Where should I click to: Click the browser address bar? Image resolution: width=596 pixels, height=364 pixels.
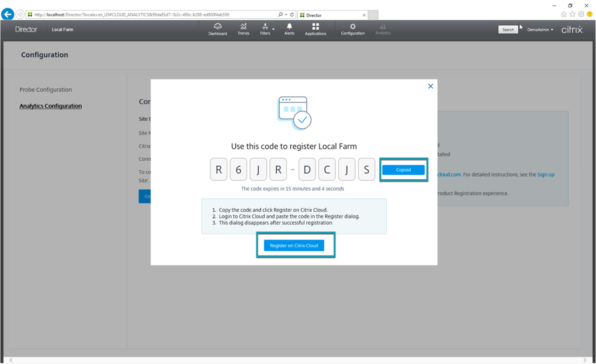coord(151,14)
